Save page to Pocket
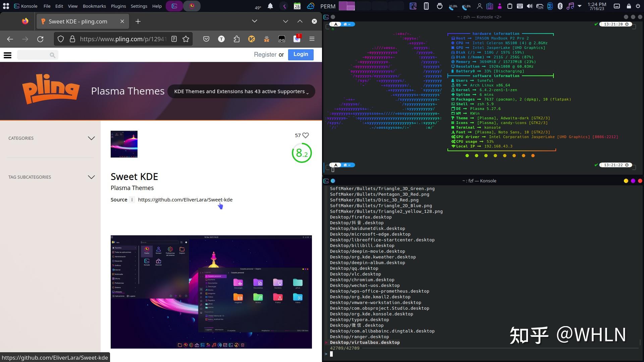644x362 pixels. point(206,39)
